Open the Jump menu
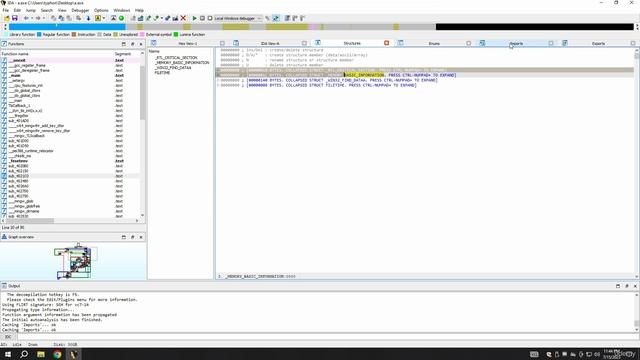Screen dimensions: 640x360 pyautogui.click(x=31, y=10)
